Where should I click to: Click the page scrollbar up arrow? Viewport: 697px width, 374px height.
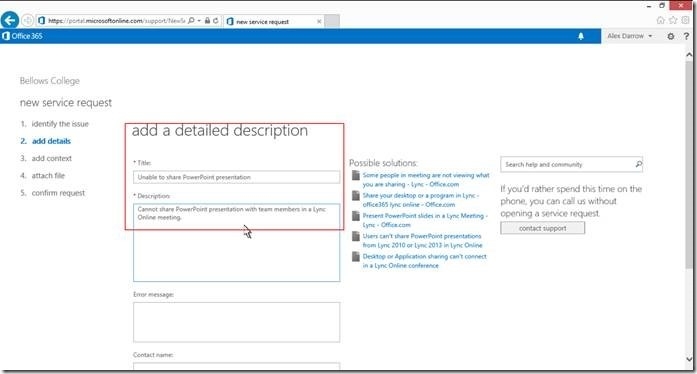(689, 55)
